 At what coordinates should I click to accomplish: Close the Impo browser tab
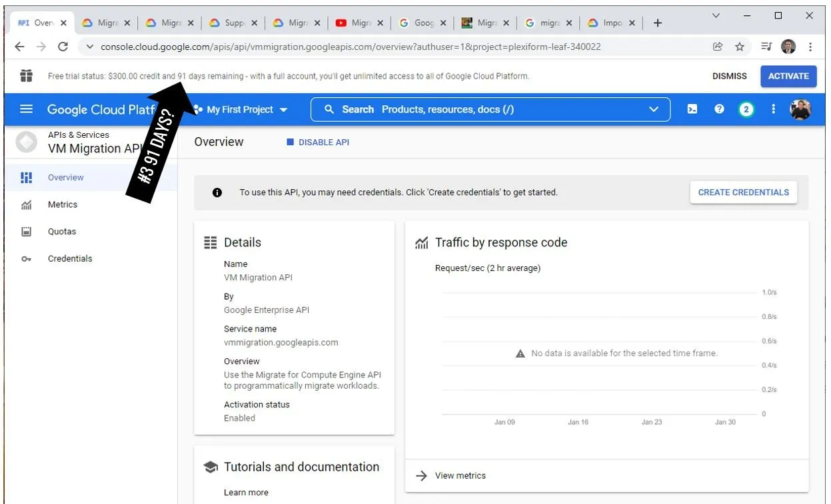633,23
